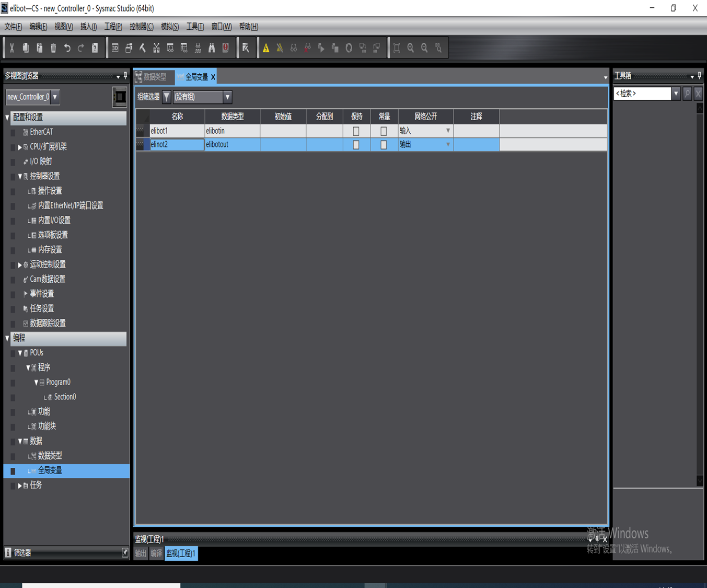Toggle the Retain checkbox for elibot1

point(356,131)
